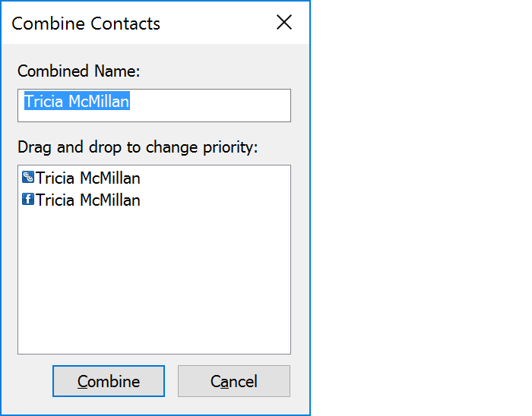Dismiss the dialog with the Cancel button
The width and height of the screenshot is (532, 416).
point(234,381)
